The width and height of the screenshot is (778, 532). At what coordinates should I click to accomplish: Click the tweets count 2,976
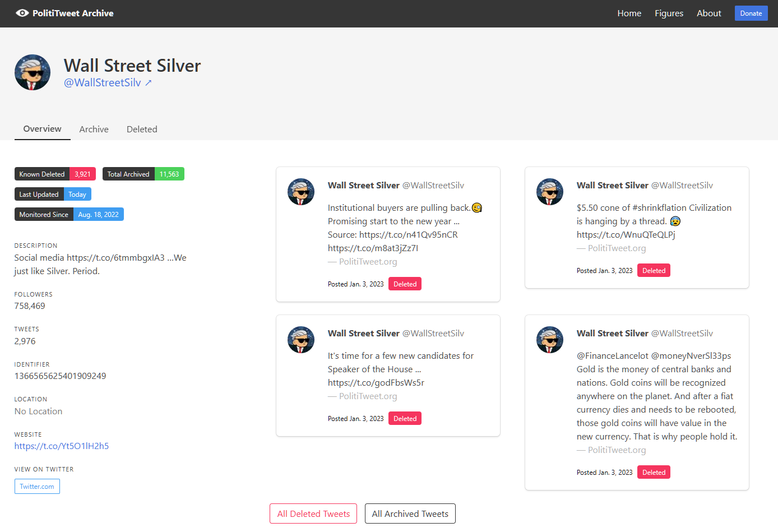point(25,341)
